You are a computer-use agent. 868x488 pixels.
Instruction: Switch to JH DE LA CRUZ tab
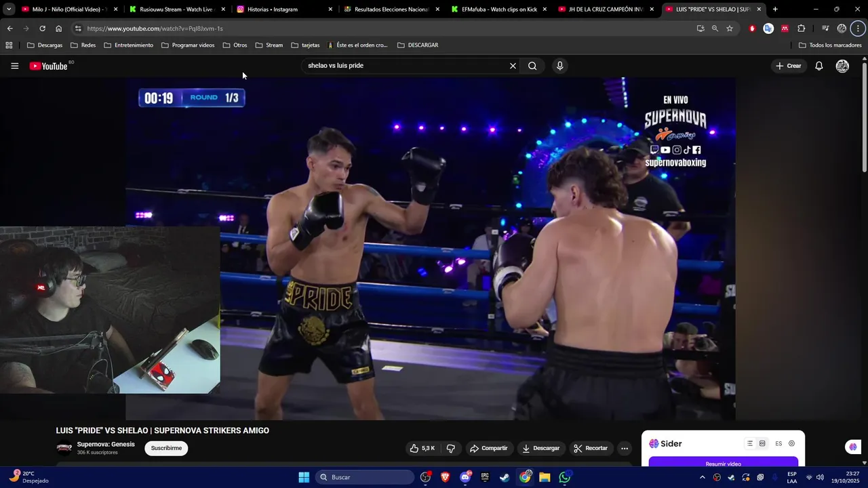605,9
